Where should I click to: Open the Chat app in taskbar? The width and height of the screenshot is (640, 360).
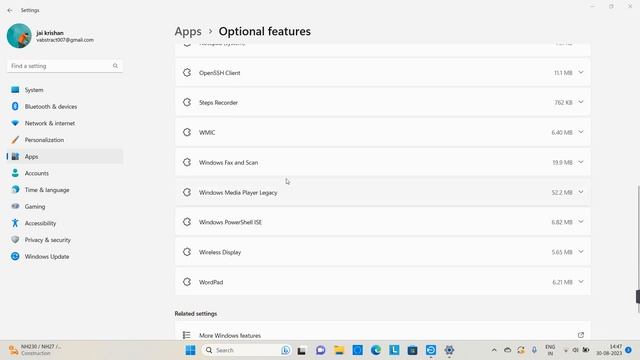[x=320, y=350]
